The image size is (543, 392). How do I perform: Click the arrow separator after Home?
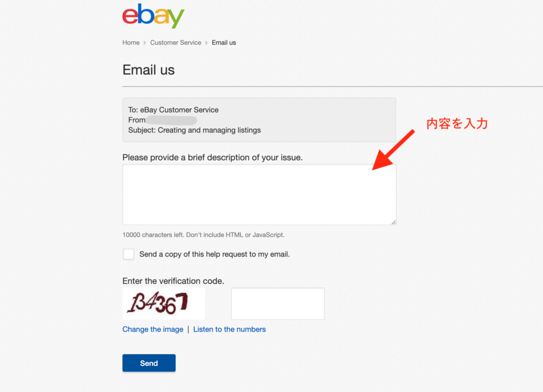click(x=145, y=43)
